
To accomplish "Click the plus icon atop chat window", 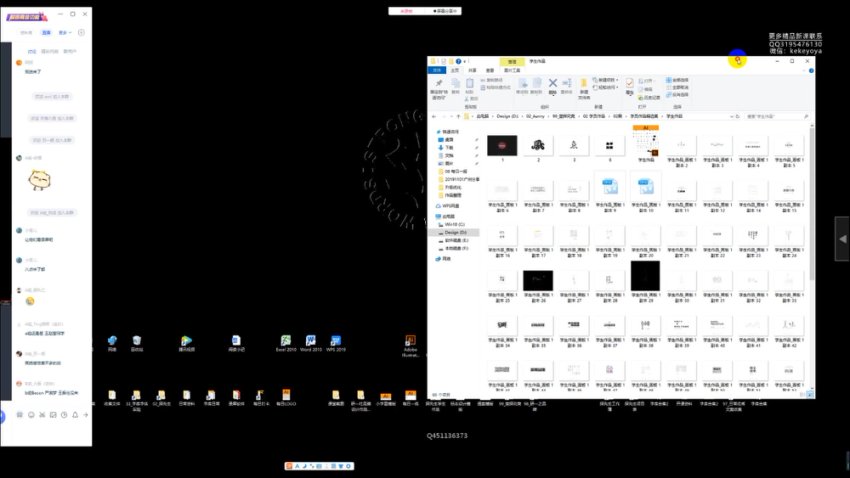I will point(81,33).
